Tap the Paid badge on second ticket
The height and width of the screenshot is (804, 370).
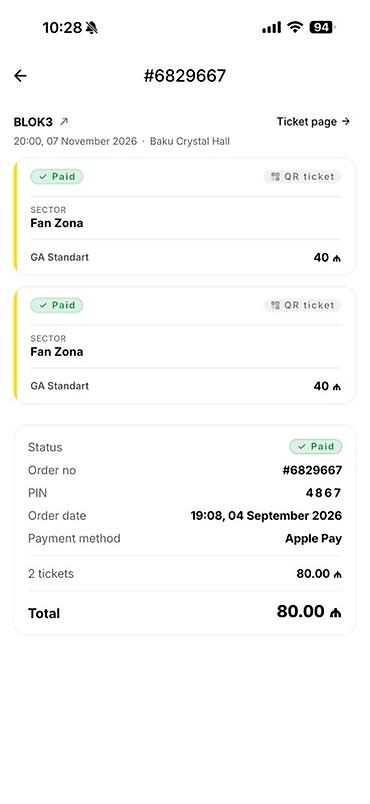[x=57, y=305]
